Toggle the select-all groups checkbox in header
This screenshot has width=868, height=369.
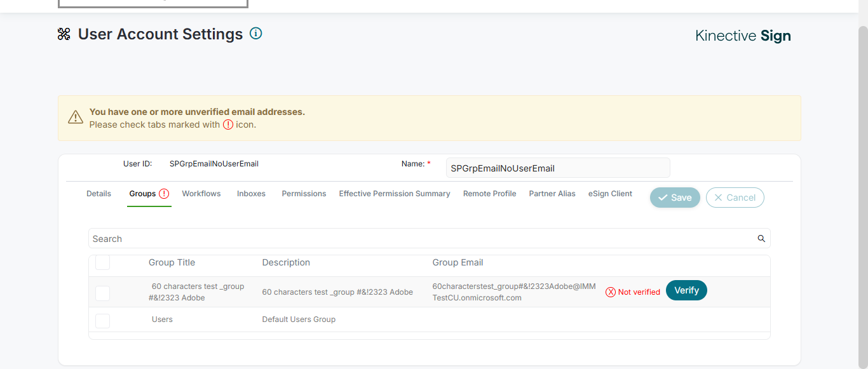click(102, 262)
